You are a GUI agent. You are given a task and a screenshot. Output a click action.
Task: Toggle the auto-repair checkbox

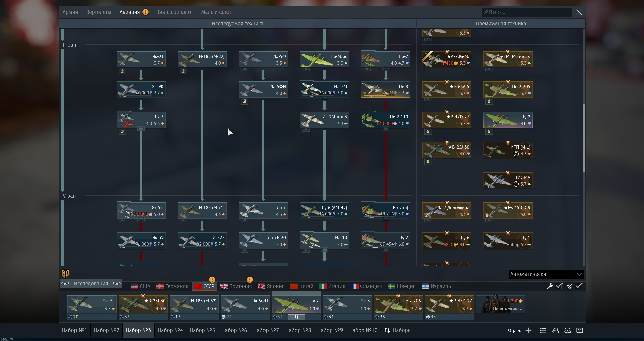(x=559, y=286)
